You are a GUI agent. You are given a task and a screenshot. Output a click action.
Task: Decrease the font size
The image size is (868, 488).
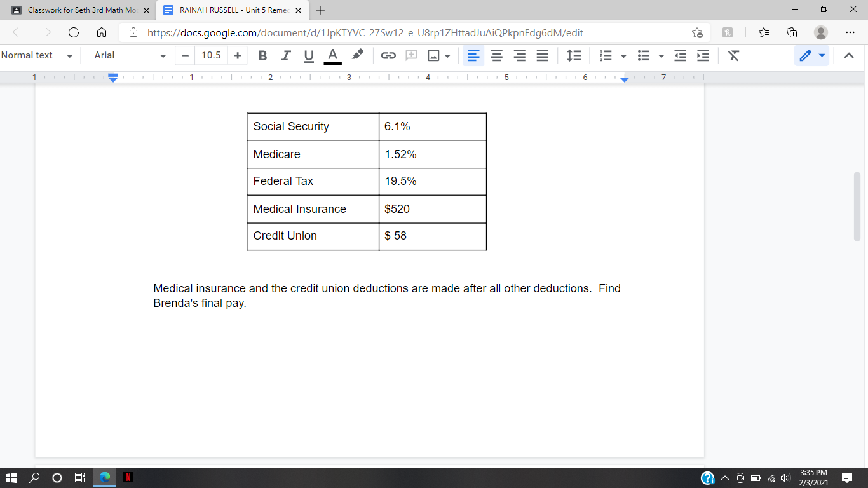184,56
